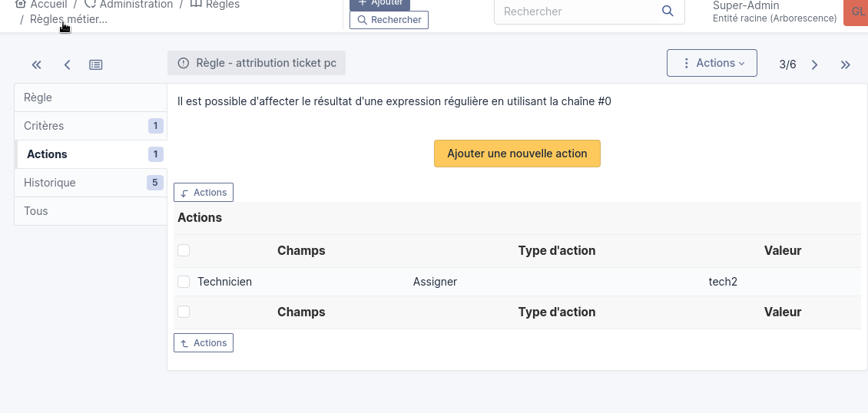This screenshot has height=413, width=868.
Task: Click the GL user avatar
Action: click(856, 12)
